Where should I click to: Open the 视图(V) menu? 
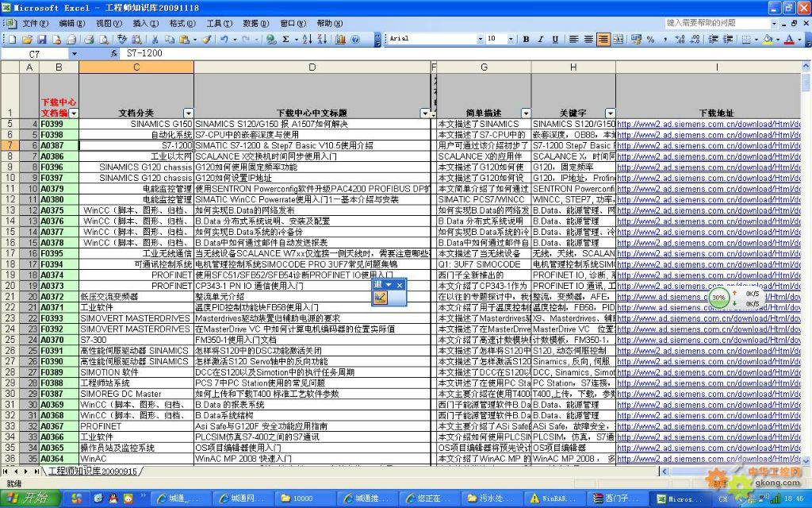pyautogui.click(x=109, y=23)
